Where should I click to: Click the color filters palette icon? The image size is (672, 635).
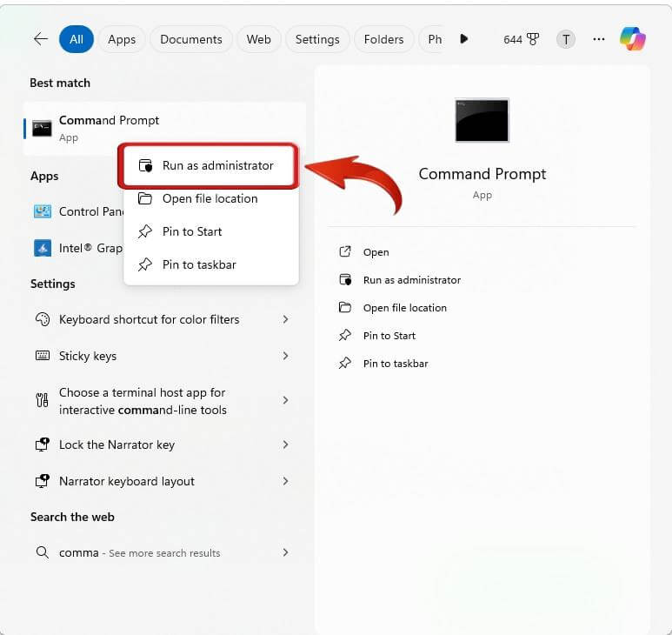point(43,319)
